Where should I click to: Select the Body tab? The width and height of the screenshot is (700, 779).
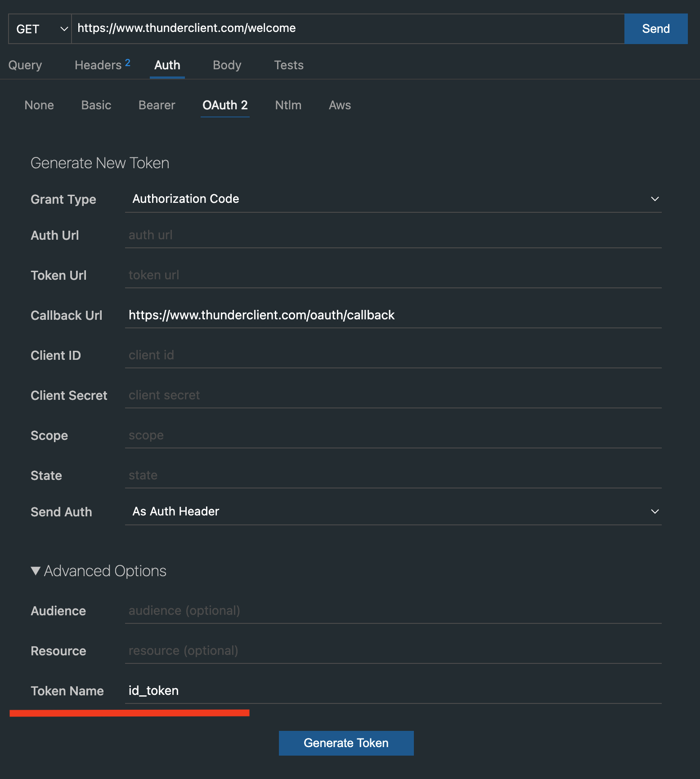(226, 65)
